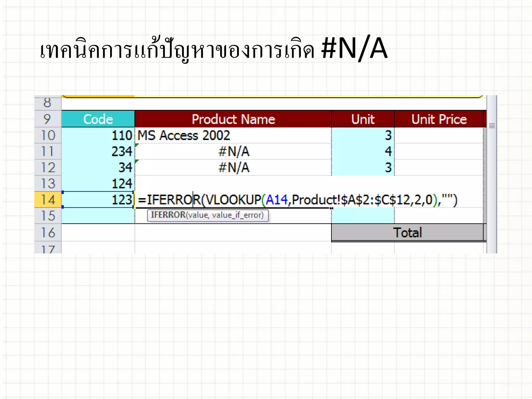Viewport: 532px width, 399px height.
Task: Click row header 11
Action: 48,151
